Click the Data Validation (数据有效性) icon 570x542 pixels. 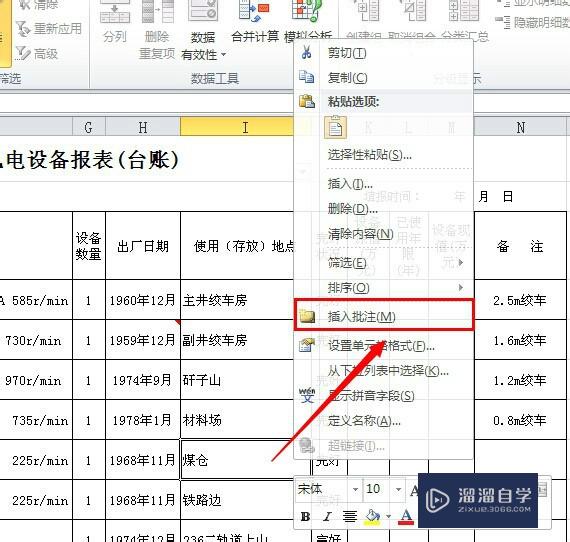point(203,11)
